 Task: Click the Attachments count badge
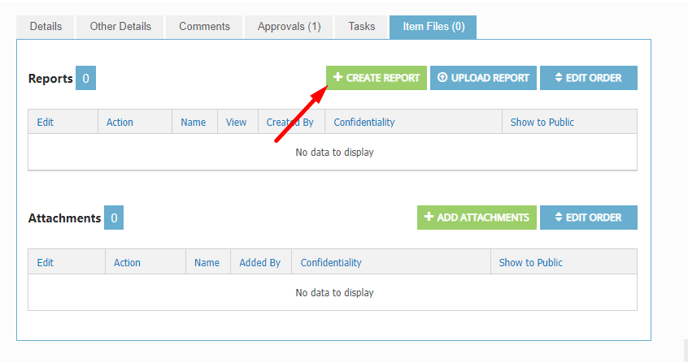pyautogui.click(x=114, y=218)
